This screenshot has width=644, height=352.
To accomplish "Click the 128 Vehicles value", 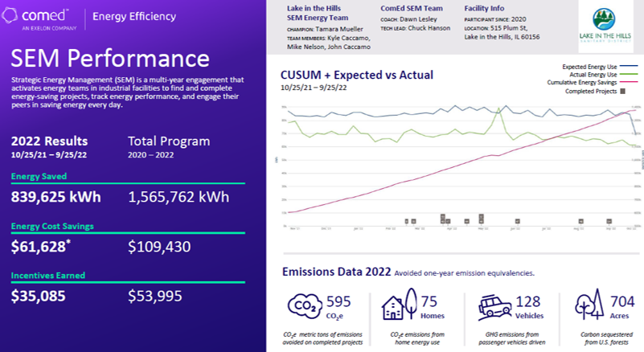I will tap(527, 301).
